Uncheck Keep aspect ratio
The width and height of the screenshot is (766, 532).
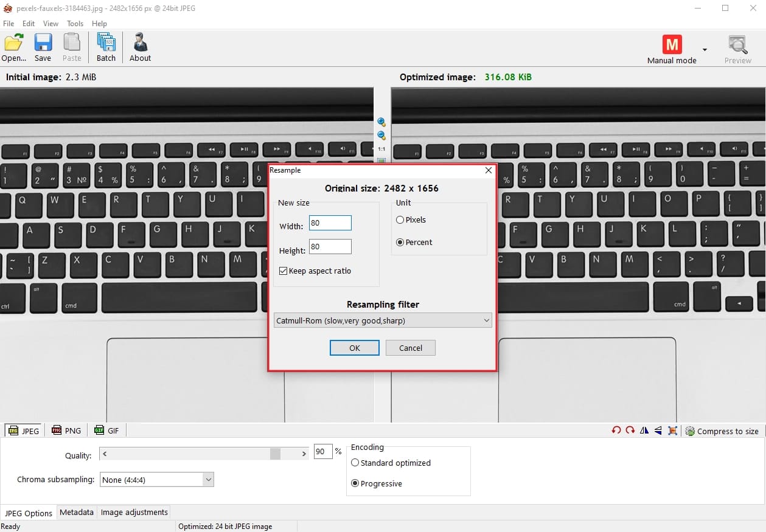click(283, 271)
